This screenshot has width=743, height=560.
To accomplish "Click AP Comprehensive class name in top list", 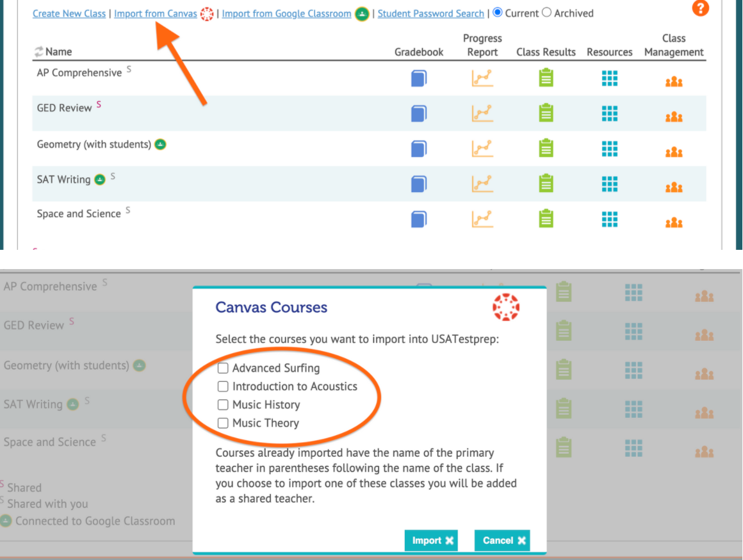I will pos(79,72).
